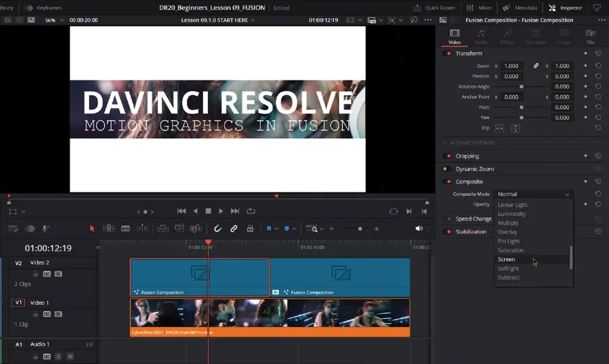Click the Insert Clip icon

click(x=163, y=229)
